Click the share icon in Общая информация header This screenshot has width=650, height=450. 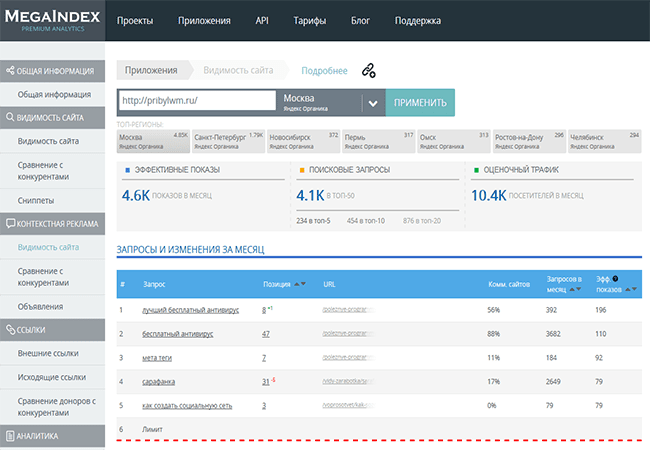pyautogui.click(x=10, y=70)
